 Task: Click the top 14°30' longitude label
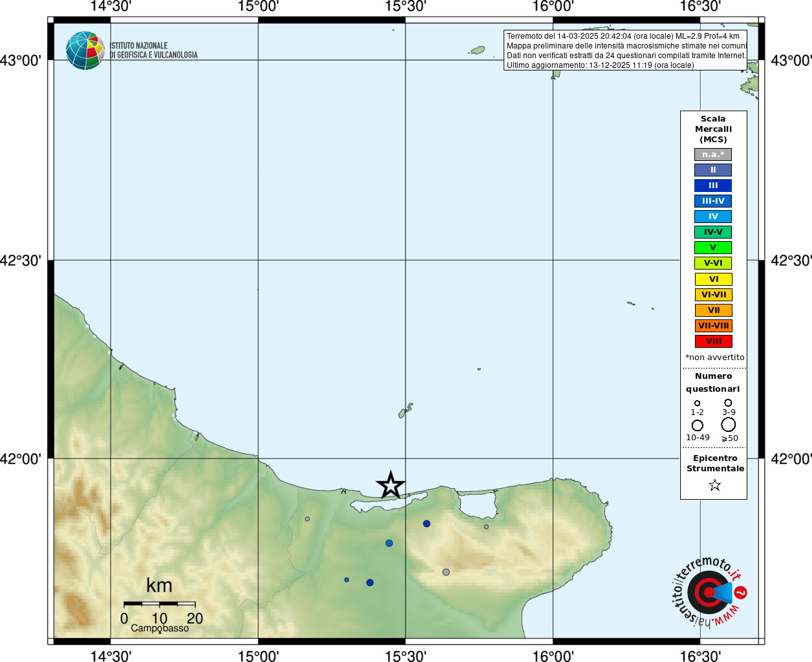[x=111, y=6]
